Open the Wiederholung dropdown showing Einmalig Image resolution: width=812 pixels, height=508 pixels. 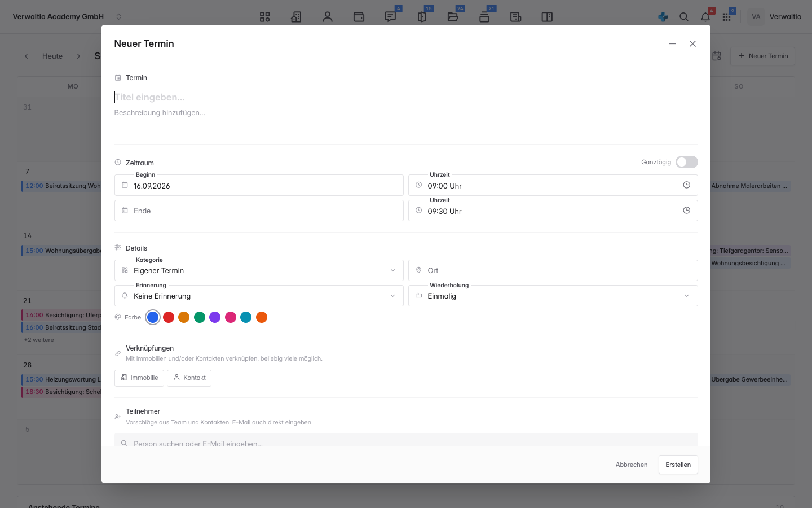pos(553,296)
